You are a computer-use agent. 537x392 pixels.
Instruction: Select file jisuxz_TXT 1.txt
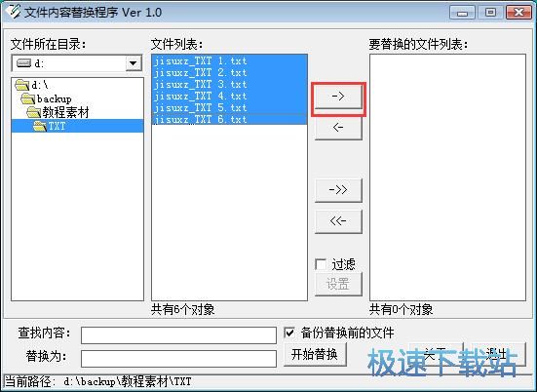[x=229, y=61]
